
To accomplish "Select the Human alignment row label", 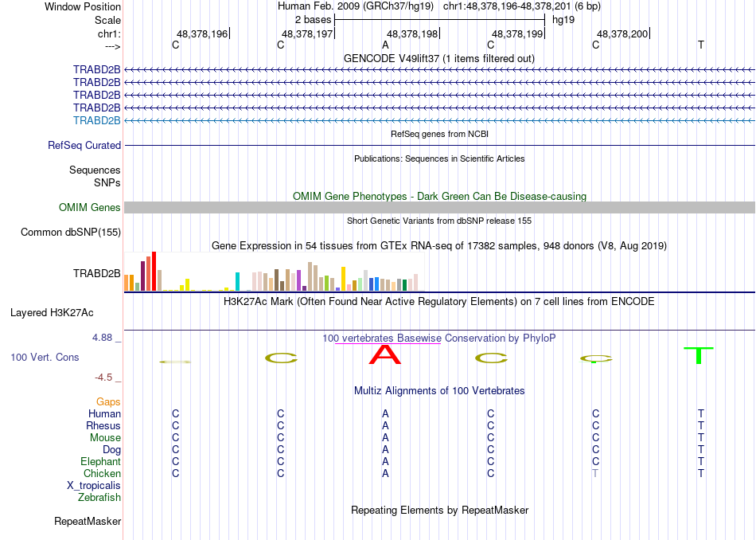I will (x=104, y=413).
